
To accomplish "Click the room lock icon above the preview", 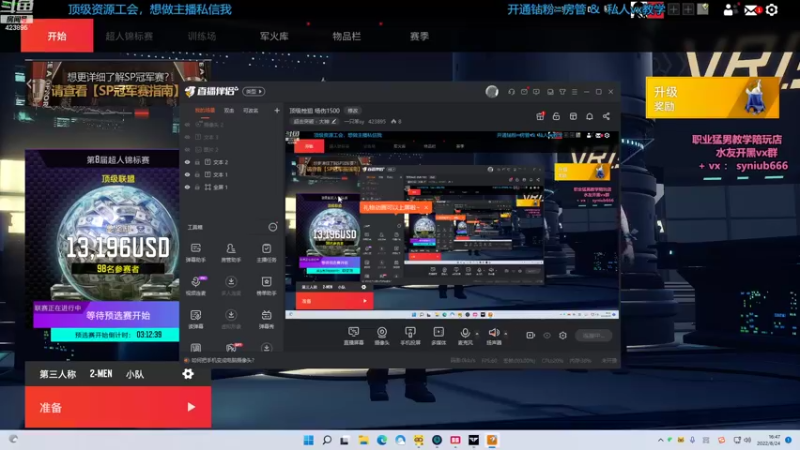I will point(556,116).
